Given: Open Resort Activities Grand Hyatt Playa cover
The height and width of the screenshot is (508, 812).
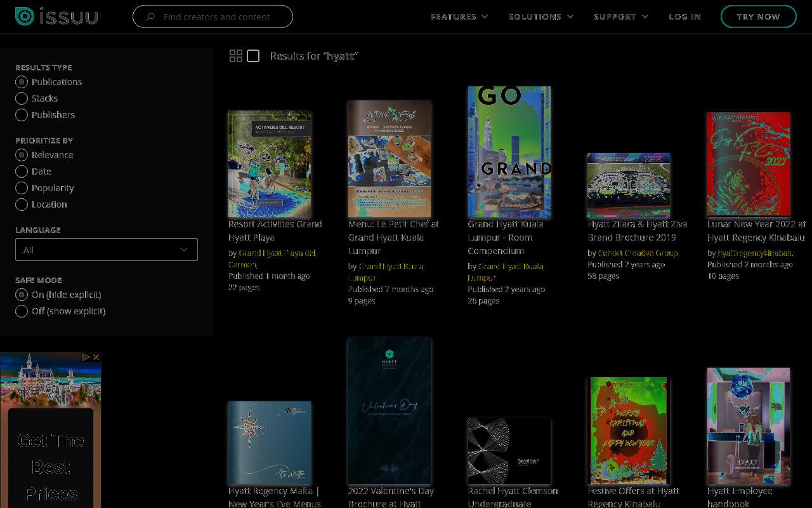Looking at the screenshot, I should click(270, 164).
